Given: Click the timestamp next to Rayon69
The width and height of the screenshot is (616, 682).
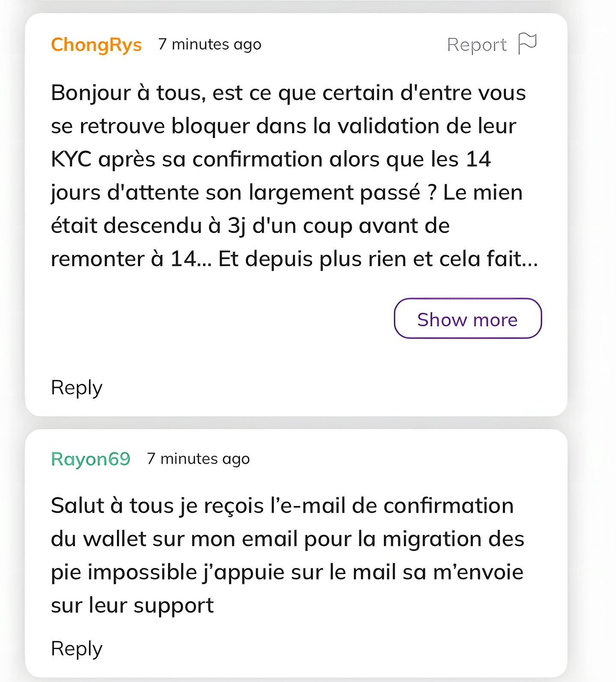Looking at the screenshot, I should click(x=198, y=459).
